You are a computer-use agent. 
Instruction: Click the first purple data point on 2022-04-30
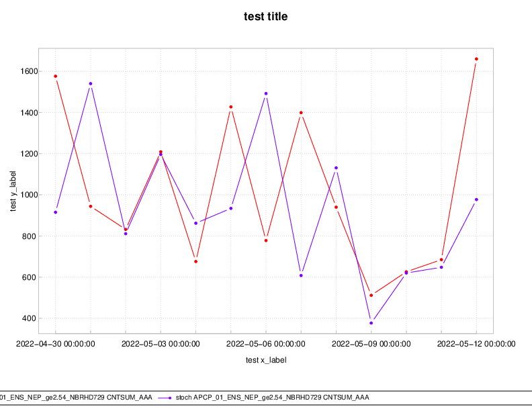(56, 212)
